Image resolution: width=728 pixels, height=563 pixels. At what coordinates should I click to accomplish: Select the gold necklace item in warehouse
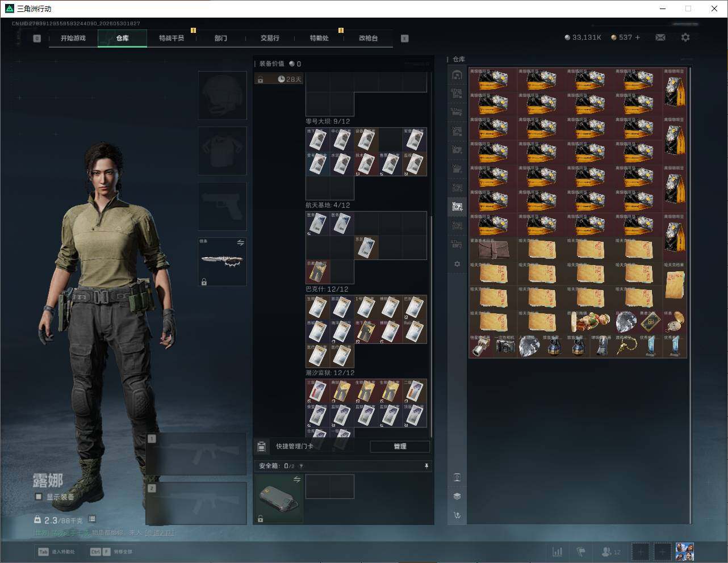pos(626,346)
